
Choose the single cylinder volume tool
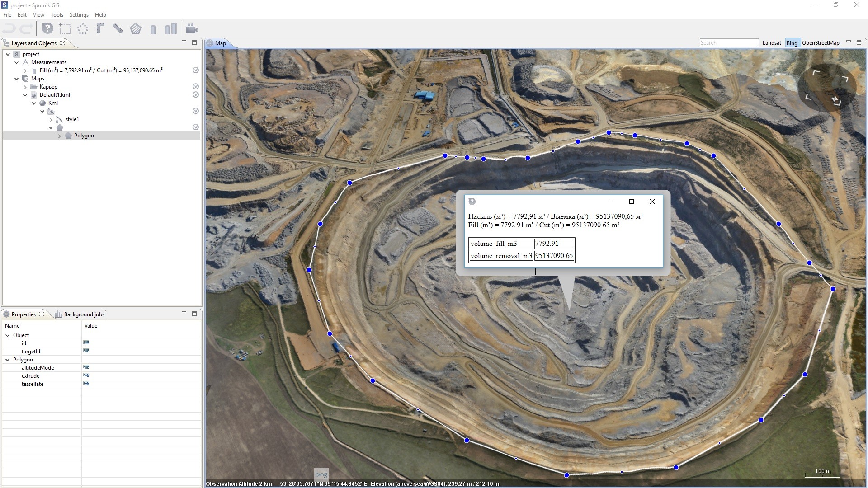click(153, 29)
